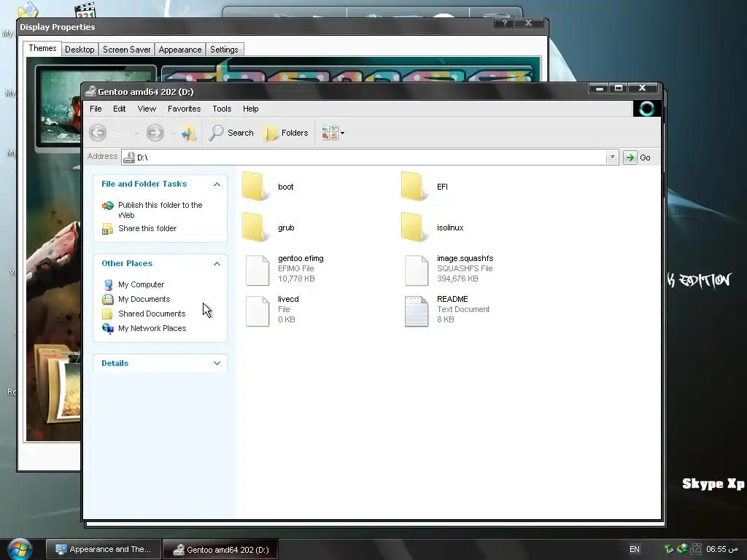Switch to Desktop tab in Display Properties
Viewport: 747px width, 560px height.
[80, 50]
